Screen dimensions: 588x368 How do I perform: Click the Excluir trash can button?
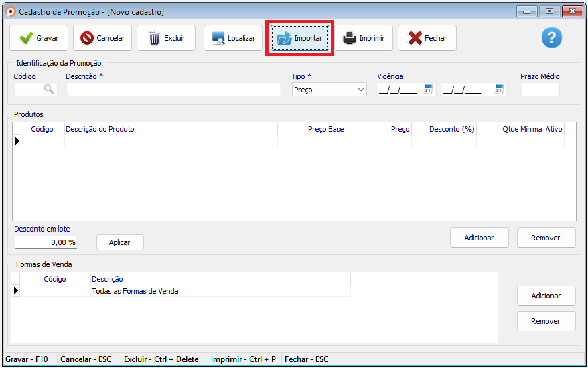coord(166,38)
